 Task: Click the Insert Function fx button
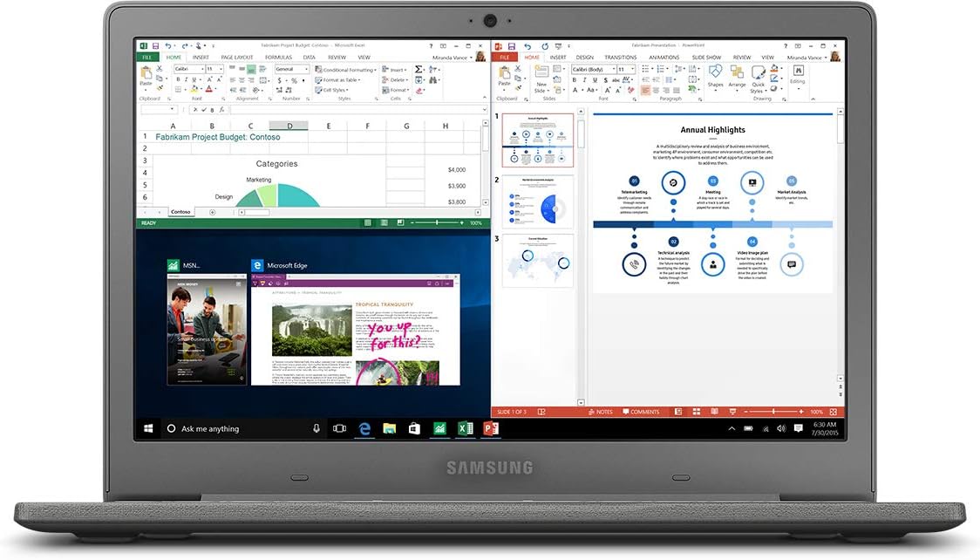click(x=221, y=109)
